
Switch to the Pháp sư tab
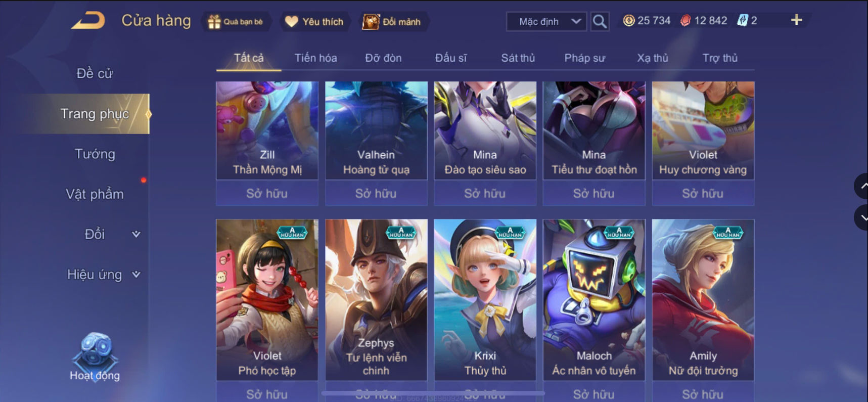click(x=584, y=58)
